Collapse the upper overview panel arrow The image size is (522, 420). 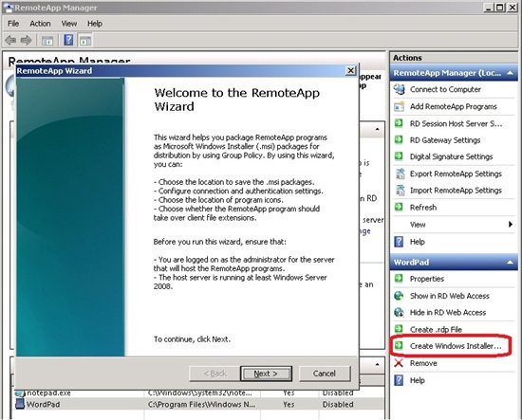(x=377, y=129)
